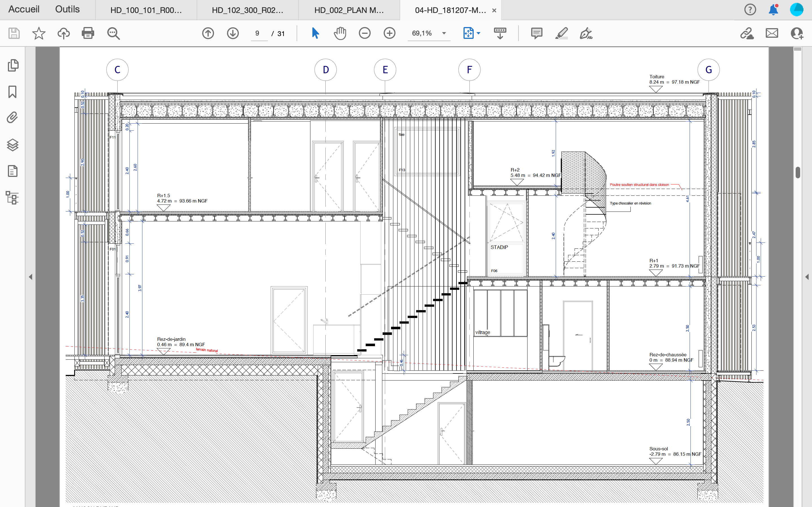
Task: Go to the Accueil home view
Action: pos(23,9)
